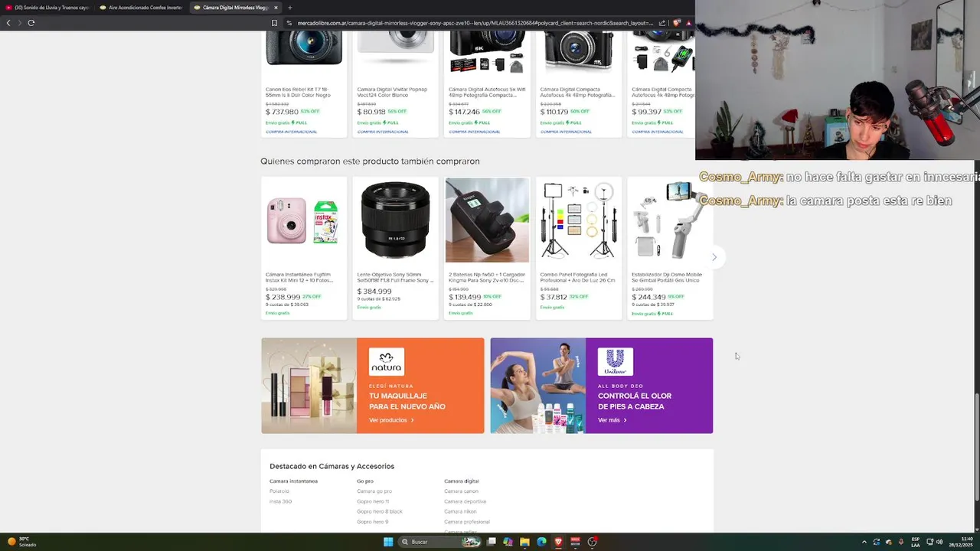This screenshot has height=551, width=980.
Task: Open 'Camara canon' link
Action: click(461, 491)
